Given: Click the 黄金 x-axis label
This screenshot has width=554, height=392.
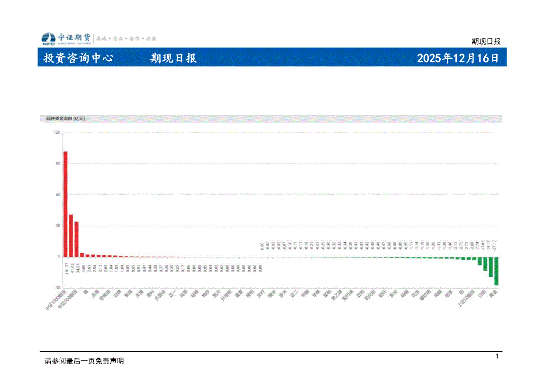Looking at the screenshot, I should 493,294.
